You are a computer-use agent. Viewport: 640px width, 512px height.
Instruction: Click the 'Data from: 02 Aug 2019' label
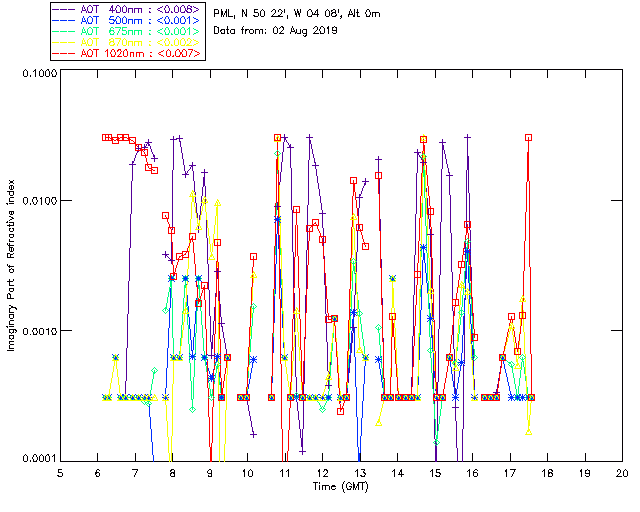click(275, 31)
